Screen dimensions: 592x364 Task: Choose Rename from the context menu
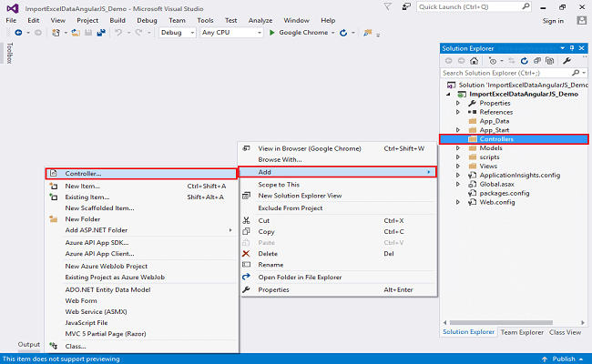click(x=338, y=265)
